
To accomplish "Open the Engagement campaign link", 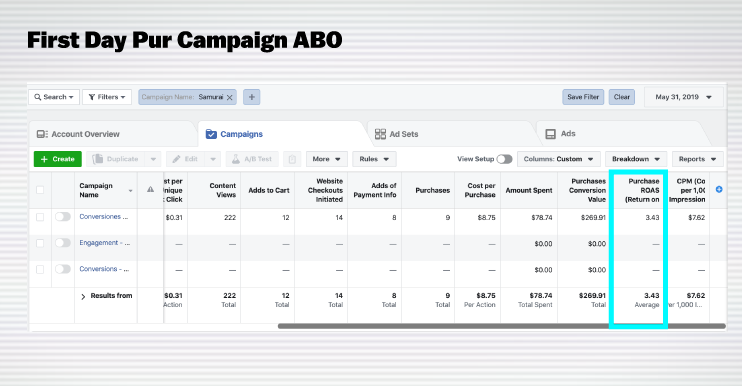I will click(x=105, y=243).
